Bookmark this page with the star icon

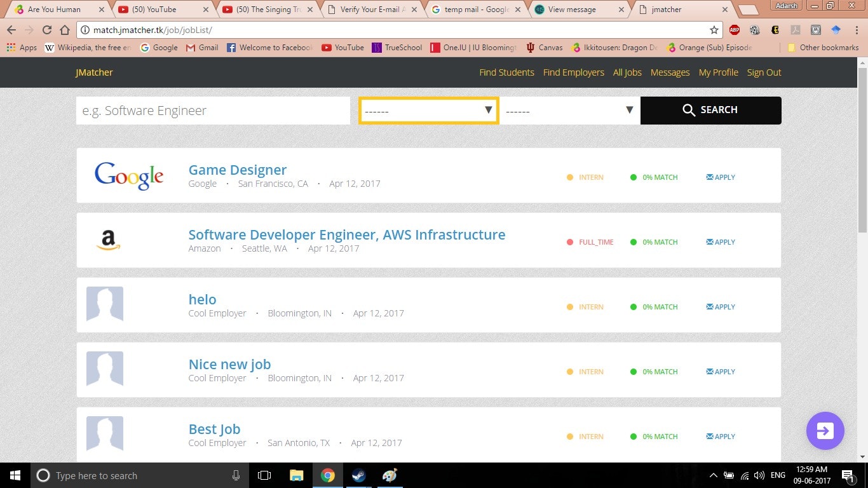coord(714,30)
